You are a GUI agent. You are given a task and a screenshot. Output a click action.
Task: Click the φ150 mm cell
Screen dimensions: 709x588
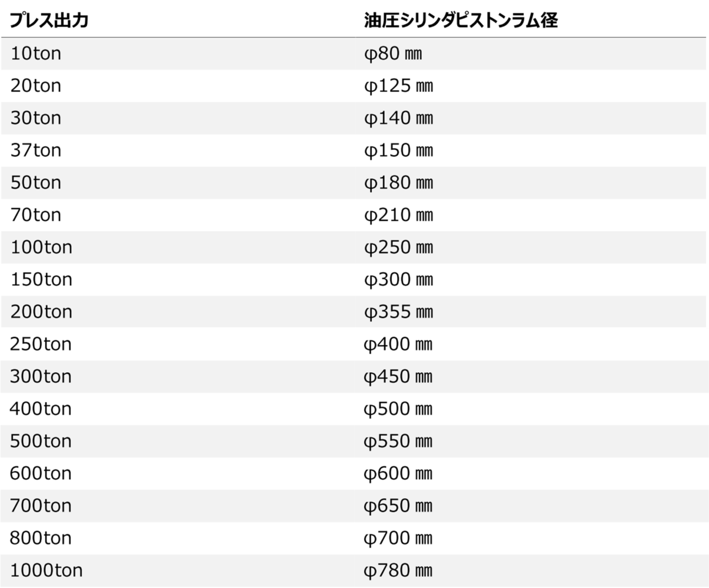click(x=398, y=151)
